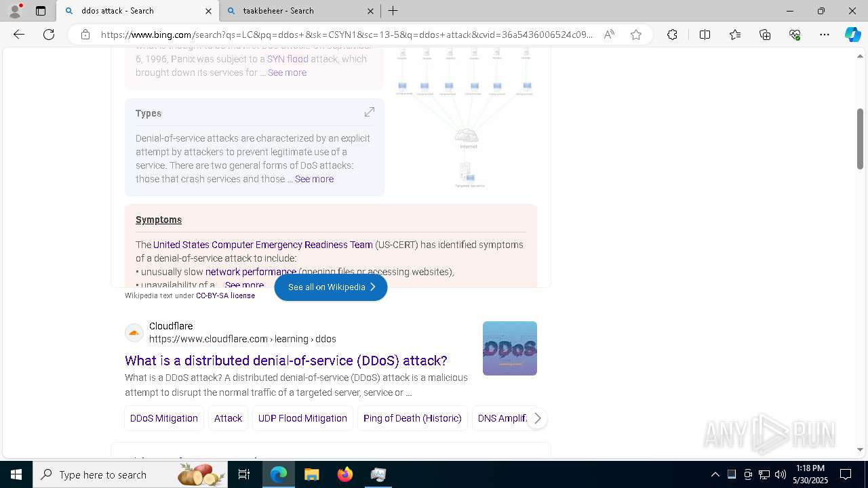Click Microsoft Edge taskbar icon

pyautogui.click(x=279, y=474)
